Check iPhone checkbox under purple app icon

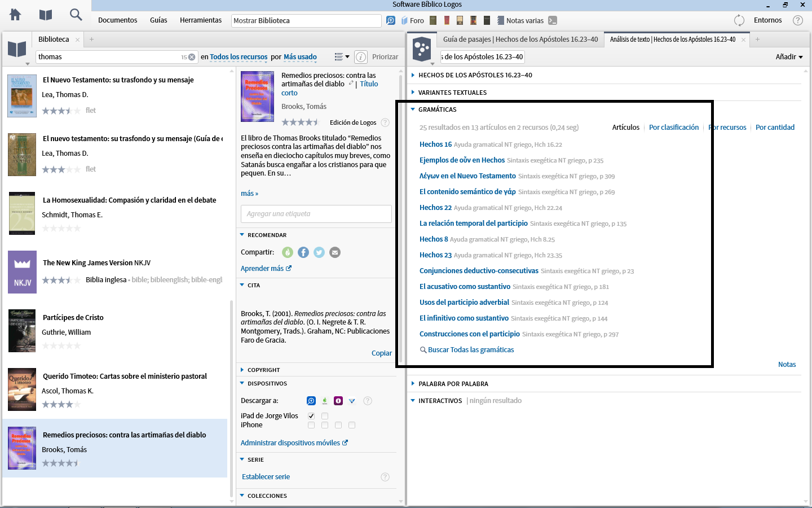(338, 425)
